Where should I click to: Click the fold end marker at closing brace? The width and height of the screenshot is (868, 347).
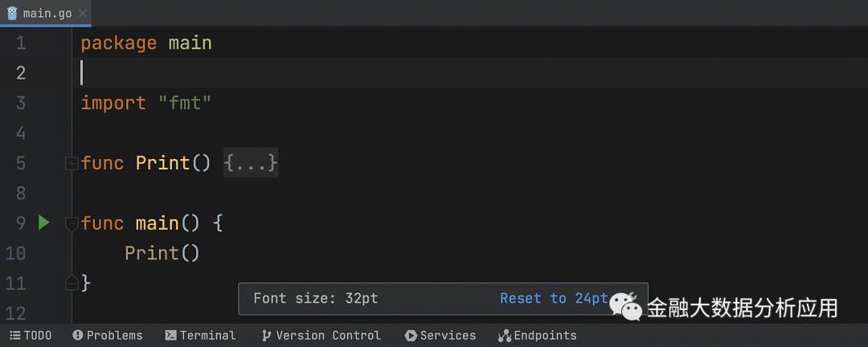(x=72, y=283)
